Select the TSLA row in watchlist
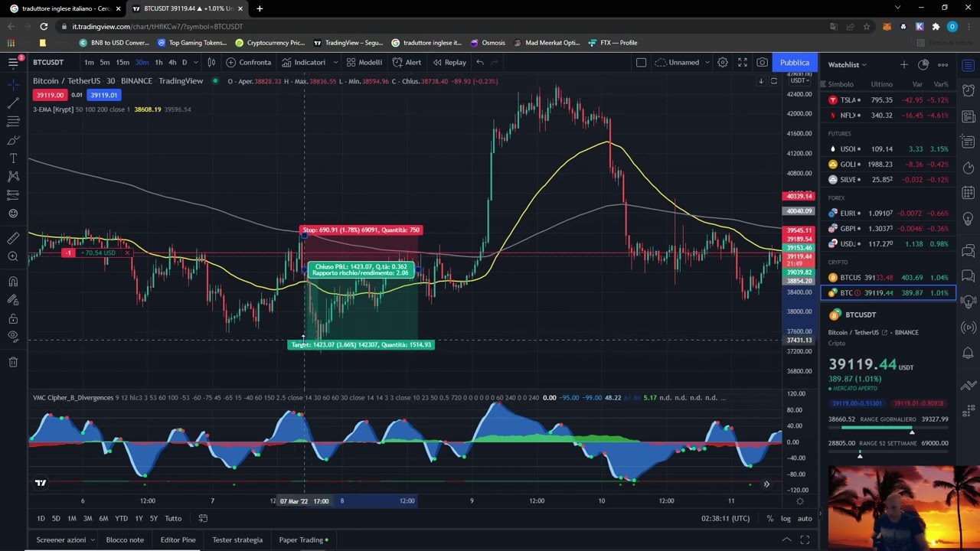The width and height of the screenshot is (980, 551). pos(888,99)
